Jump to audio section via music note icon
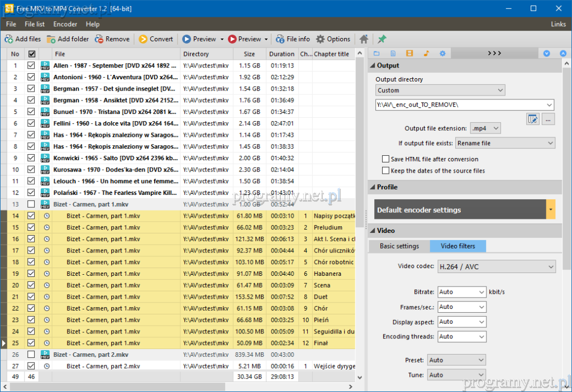 426,54
